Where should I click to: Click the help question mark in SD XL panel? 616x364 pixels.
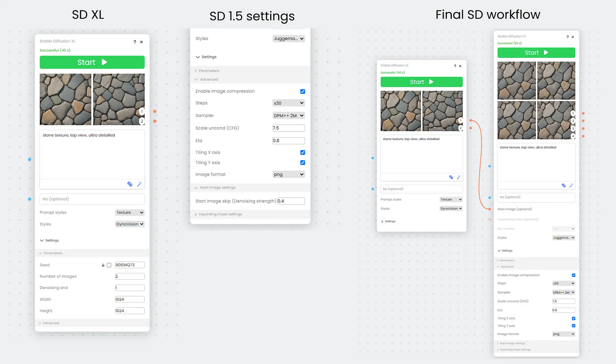(135, 42)
